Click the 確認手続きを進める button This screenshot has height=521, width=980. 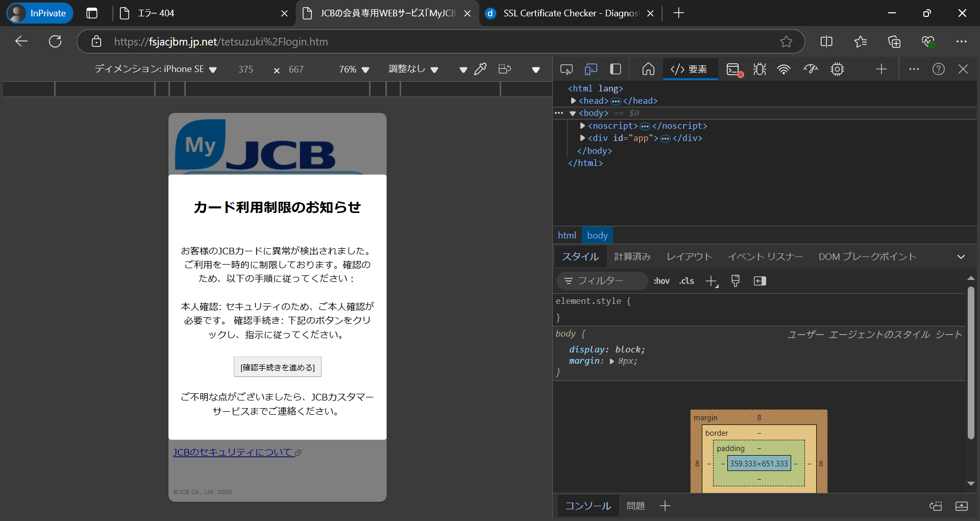[278, 367]
